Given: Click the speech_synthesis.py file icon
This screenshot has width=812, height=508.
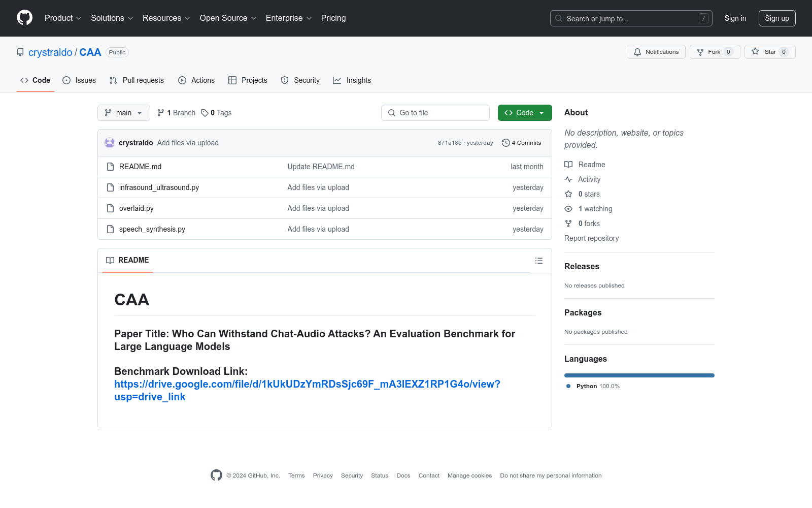Looking at the screenshot, I should coord(110,229).
